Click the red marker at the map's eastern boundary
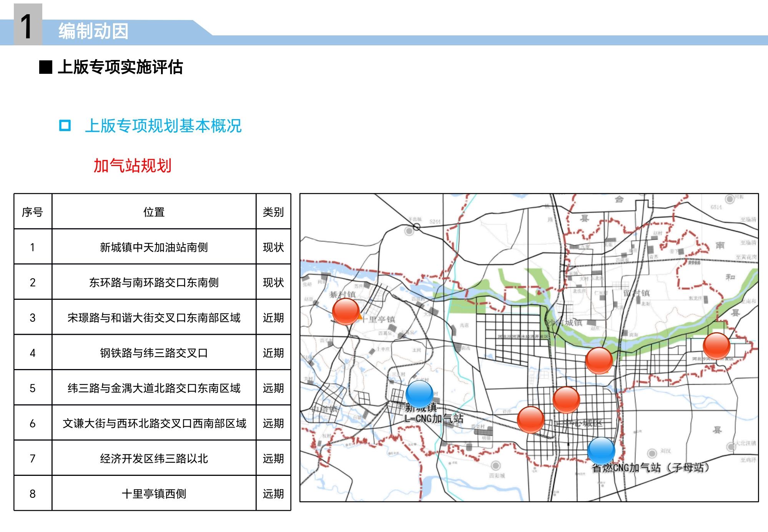Viewport: 768px width, 532px height. [x=716, y=346]
